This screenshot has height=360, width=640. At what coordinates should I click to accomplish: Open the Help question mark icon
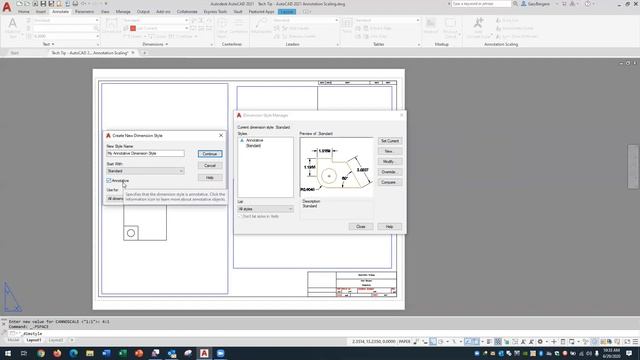588,4
